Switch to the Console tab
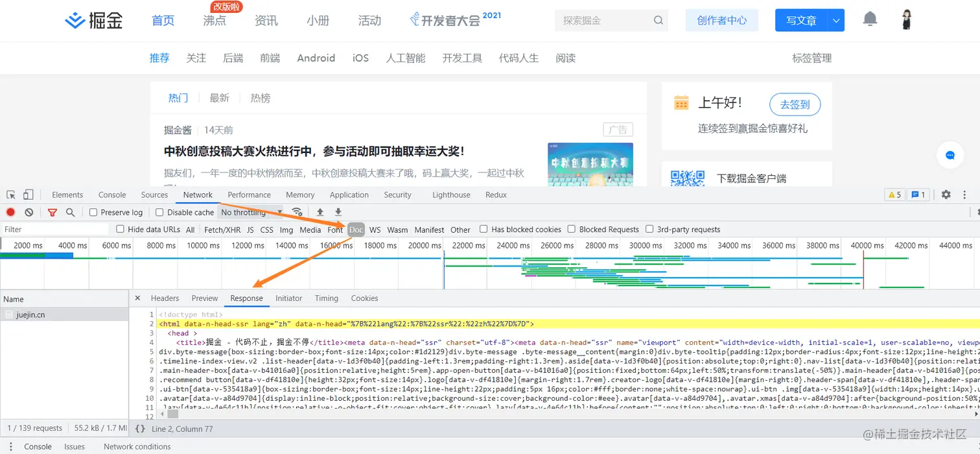980x454 pixels. tap(112, 195)
